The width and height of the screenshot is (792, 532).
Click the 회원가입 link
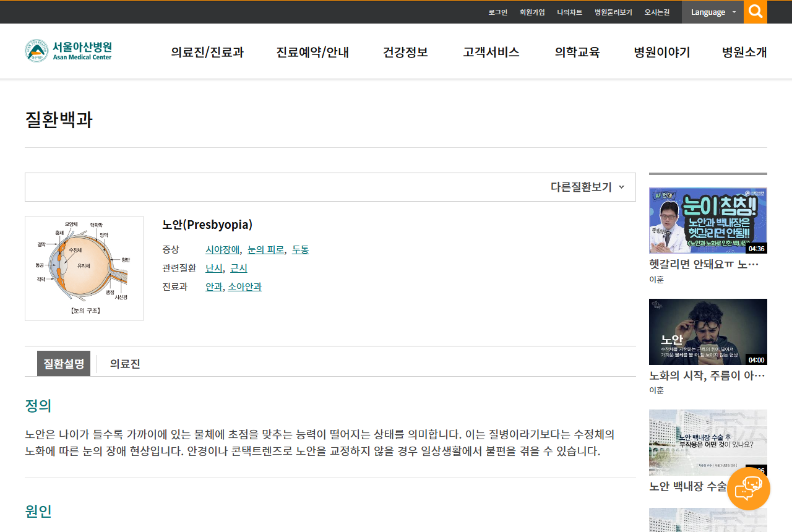click(x=532, y=12)
